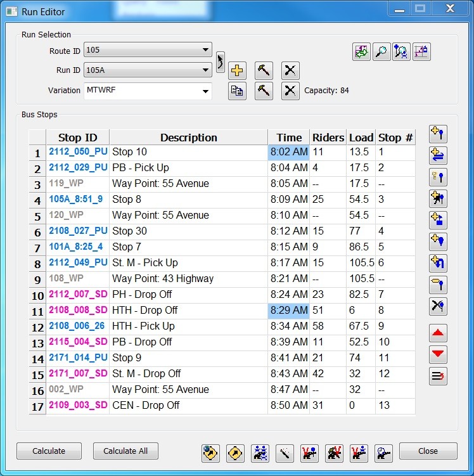Click the red down arrow button
The width and height of the screenshot is (474, 476).
[438, 354]
